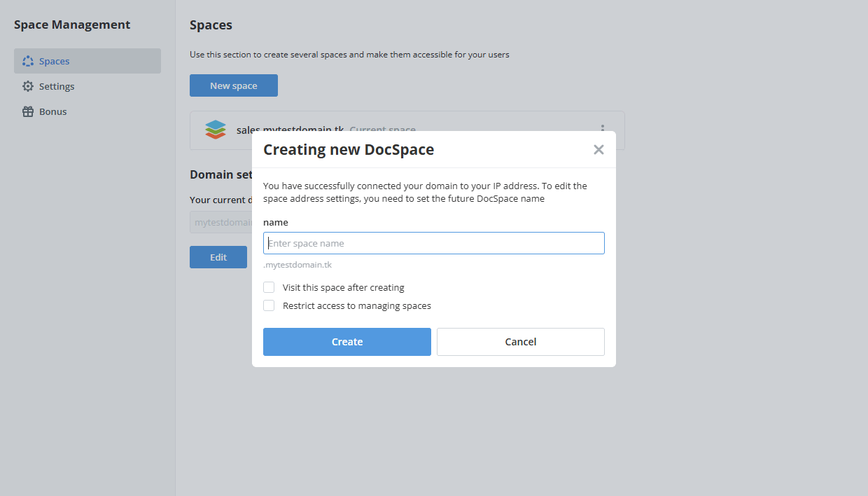The height and width of the screenshot is (496, 868).
Task: Click the Bonus gift icon
Action: [27, 111]
